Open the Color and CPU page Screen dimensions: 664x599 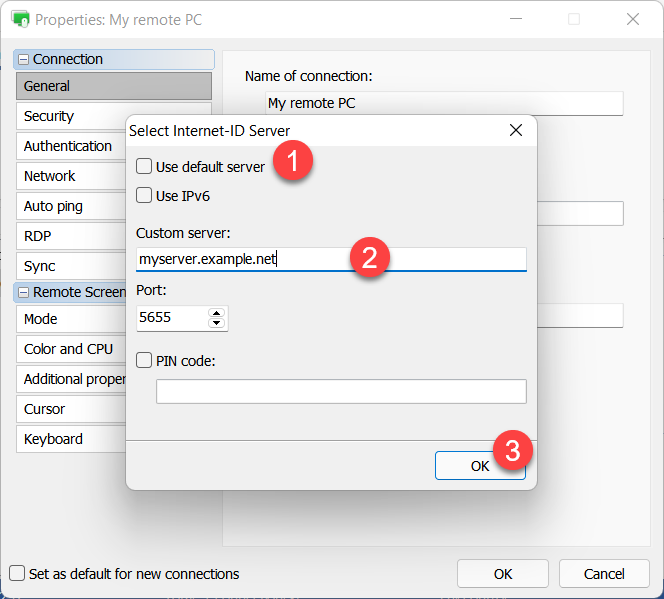67,349
